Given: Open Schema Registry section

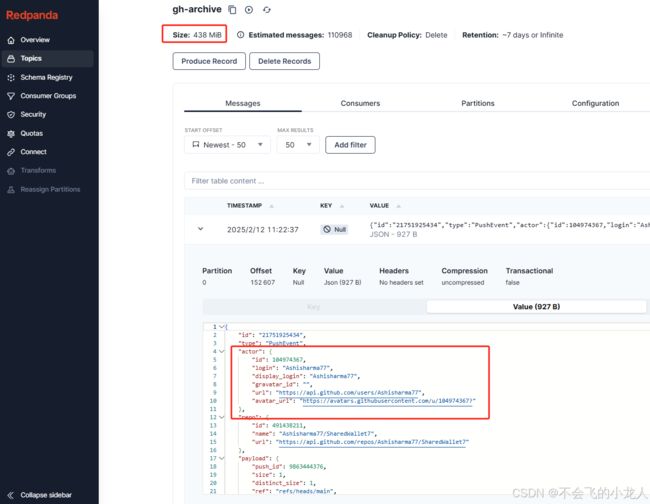Looking at the screenshot, I should (46, 77).
